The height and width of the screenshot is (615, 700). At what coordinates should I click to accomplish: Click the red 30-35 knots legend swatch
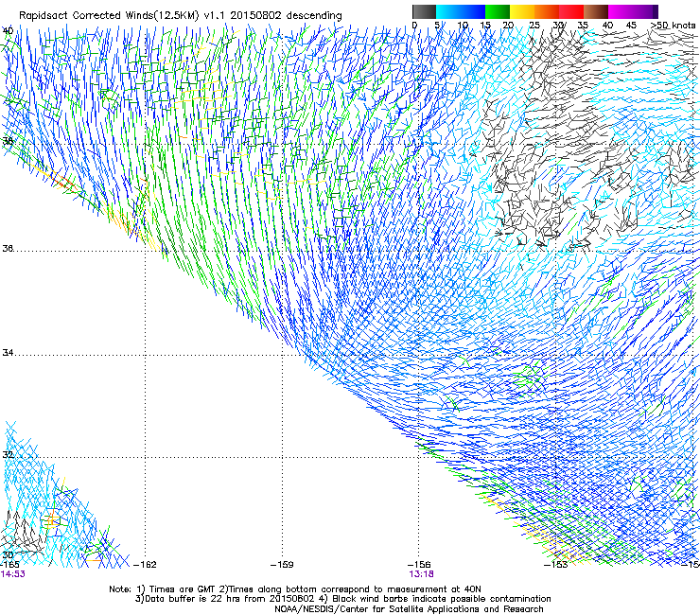tap(571, 11)
